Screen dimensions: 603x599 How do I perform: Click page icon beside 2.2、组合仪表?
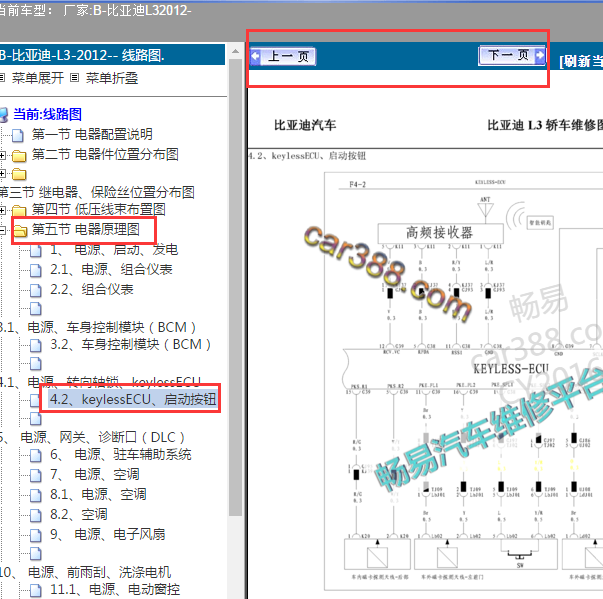[36, 290]
